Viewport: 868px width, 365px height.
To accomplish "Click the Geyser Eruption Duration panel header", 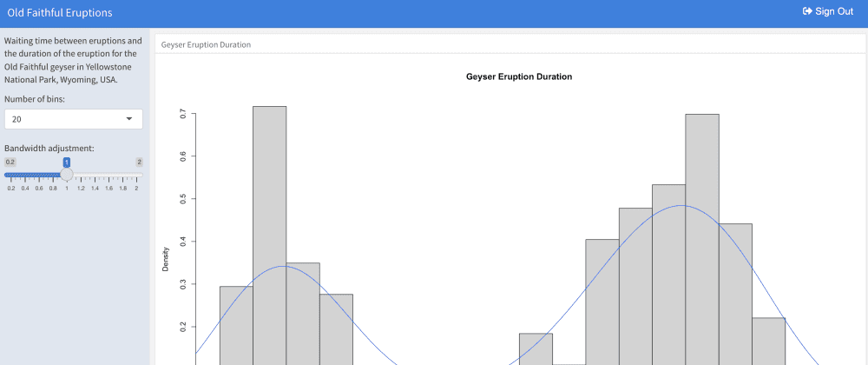I will click(x=206, y=44).
